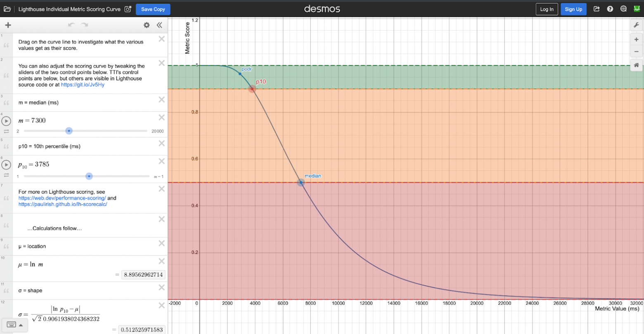Click the graph title 'Lighthouse Individual Metric Scoring Curve'
Viewport: 644px width, 334px height.
coord(69,9)
